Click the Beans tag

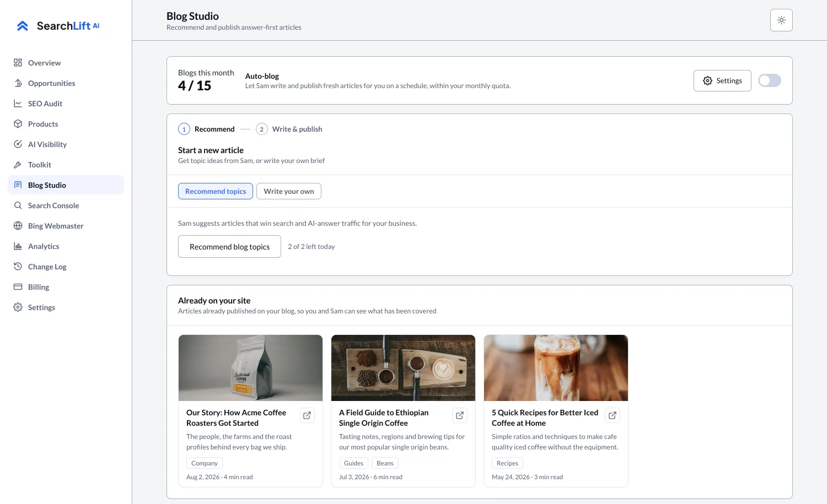pos(385,463)
